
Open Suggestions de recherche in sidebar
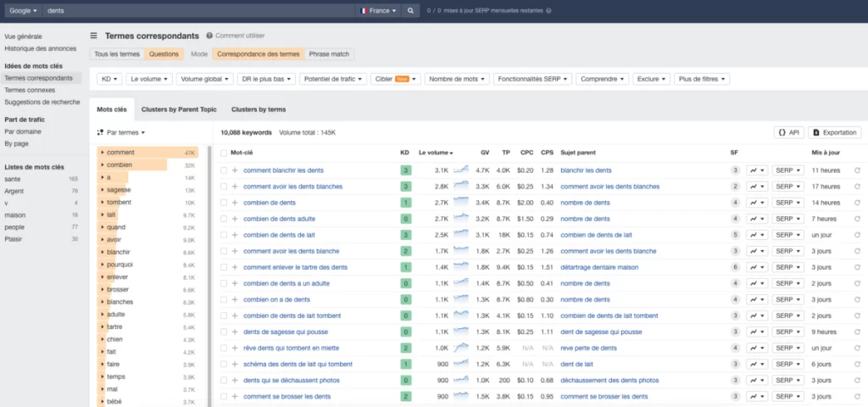coord(42,102)
